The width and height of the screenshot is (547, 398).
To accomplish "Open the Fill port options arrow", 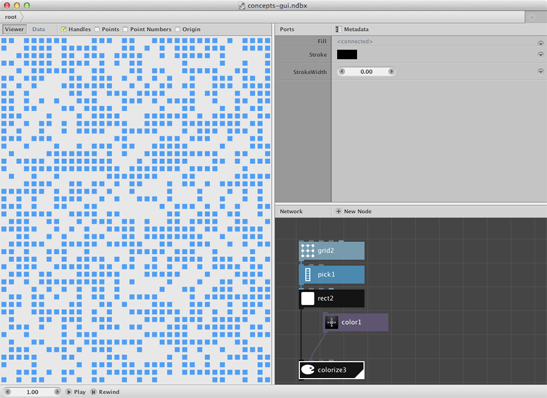I will tap(540, 43).
